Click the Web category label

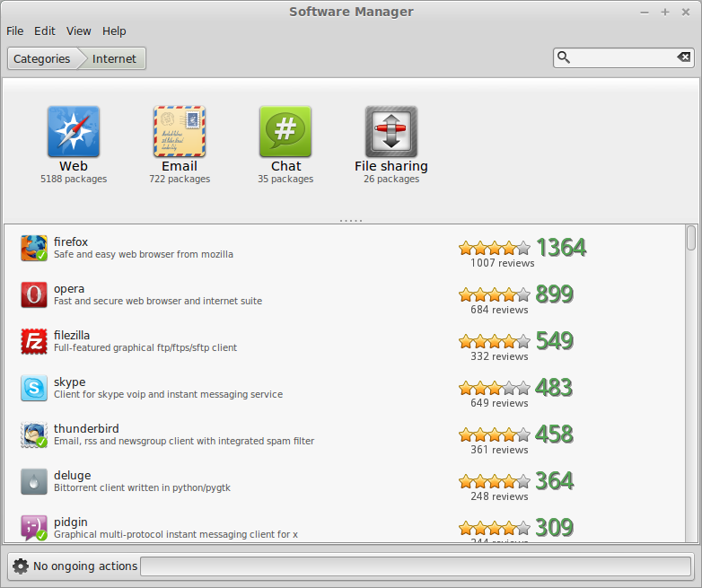point(74,166)
